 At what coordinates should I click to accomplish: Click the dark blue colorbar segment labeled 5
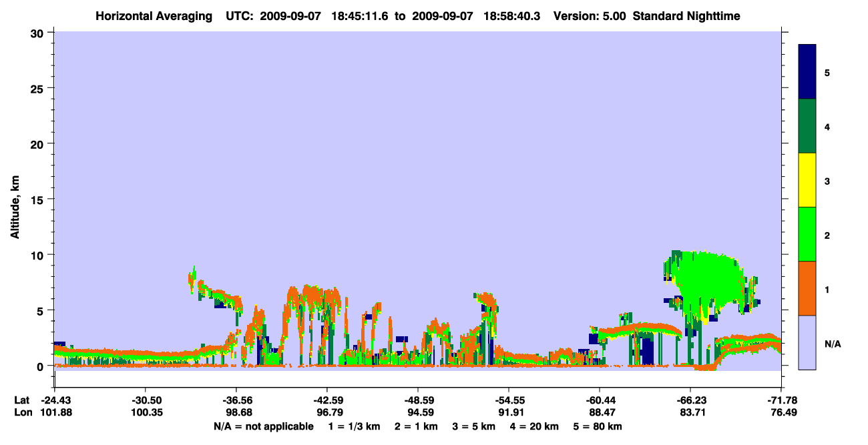pyautogui.click(x=807, y=72)
